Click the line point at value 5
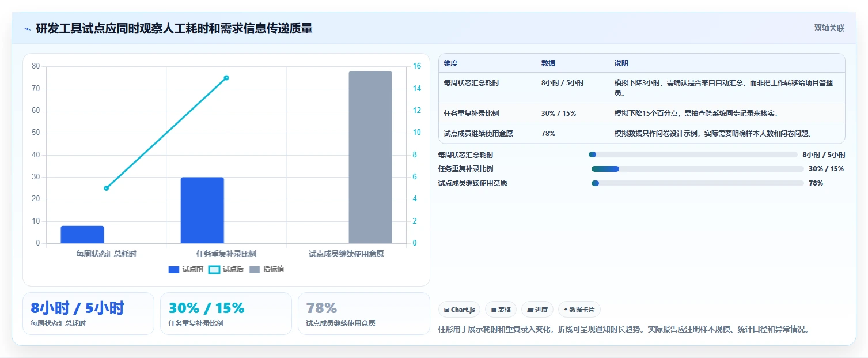This screenshot has width=868, height=358. tap(107, 188)
